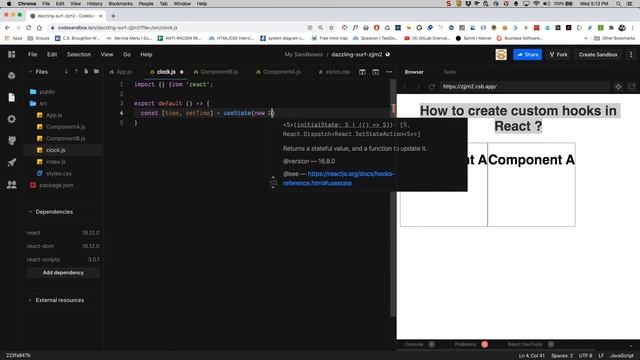Viewport: 640px width, 360px height.
Task: Open the Live collaboration people icon
Action: [11, 184]
